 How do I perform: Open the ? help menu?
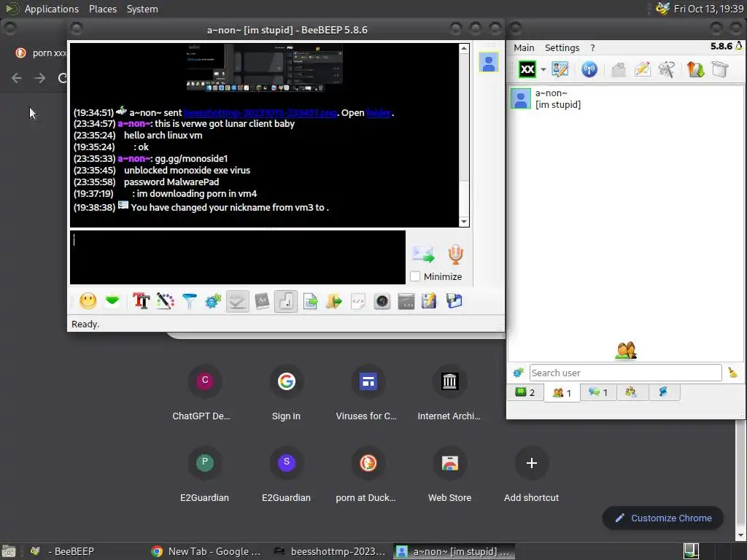pos(592,47)
